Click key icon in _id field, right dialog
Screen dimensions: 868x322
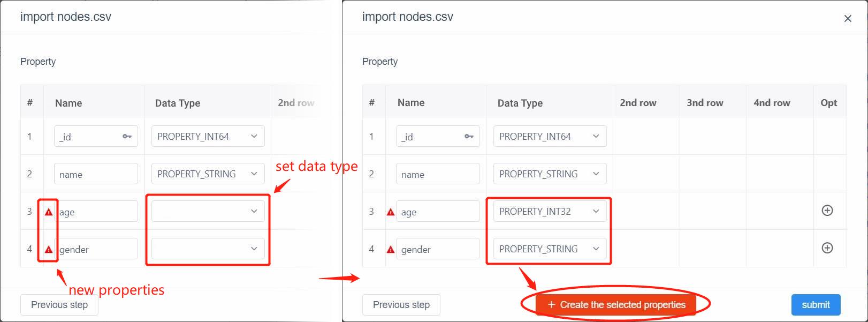(x=469, y=137)
